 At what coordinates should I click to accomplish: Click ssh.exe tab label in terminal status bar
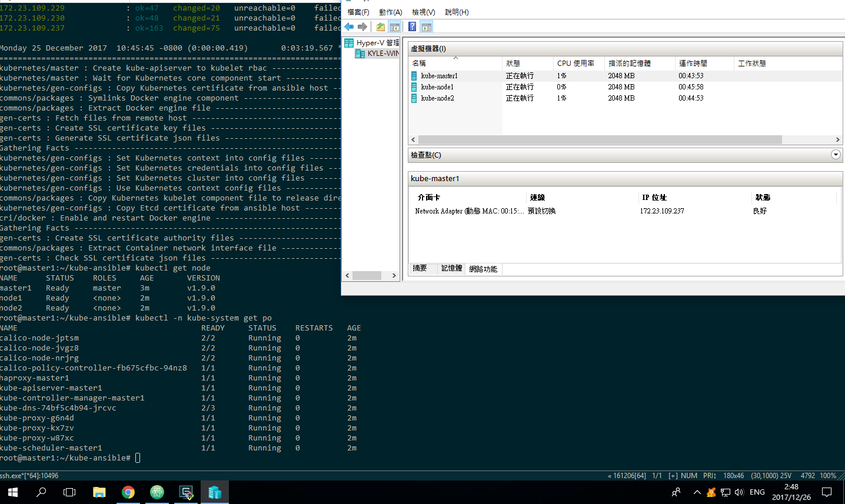[29, 476]
